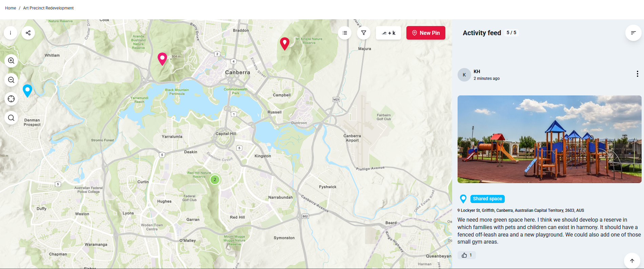Click the elevation + k button
Screen dimensions: 644x269
click(388, 33)
